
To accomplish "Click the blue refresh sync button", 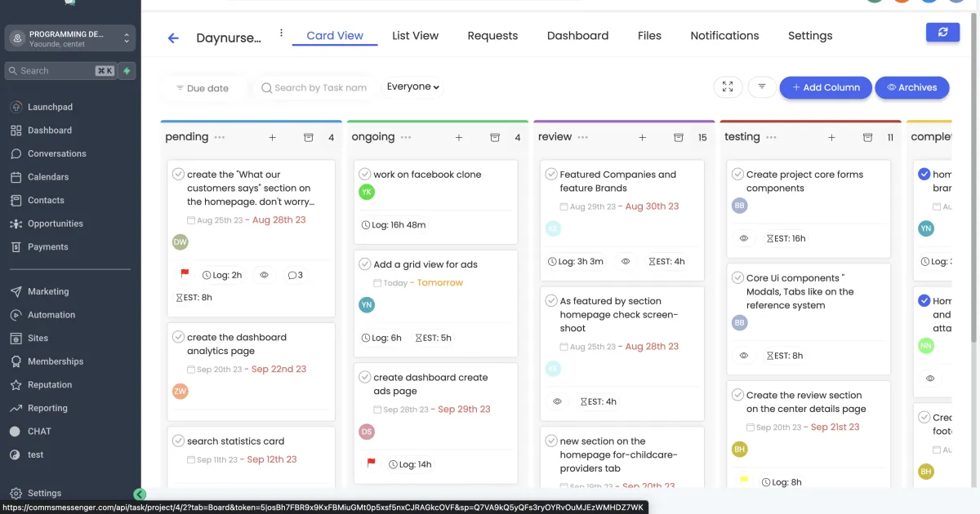I will click(942, 32).
